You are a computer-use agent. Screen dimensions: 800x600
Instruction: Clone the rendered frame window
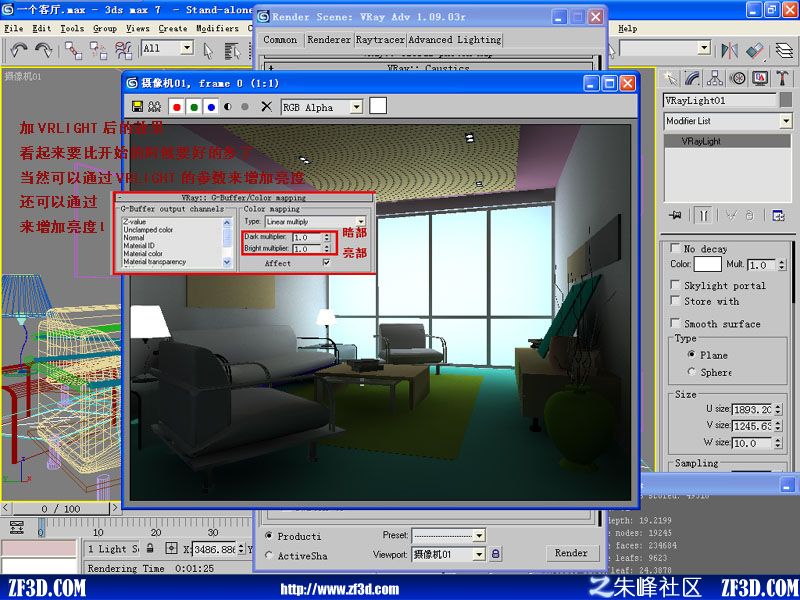pos(154,106)
